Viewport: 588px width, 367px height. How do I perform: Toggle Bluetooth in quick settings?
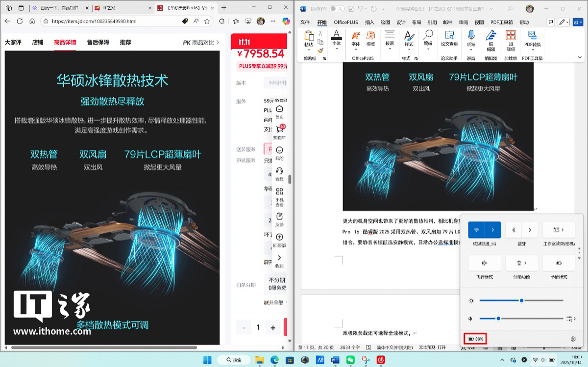pos(513,230)
